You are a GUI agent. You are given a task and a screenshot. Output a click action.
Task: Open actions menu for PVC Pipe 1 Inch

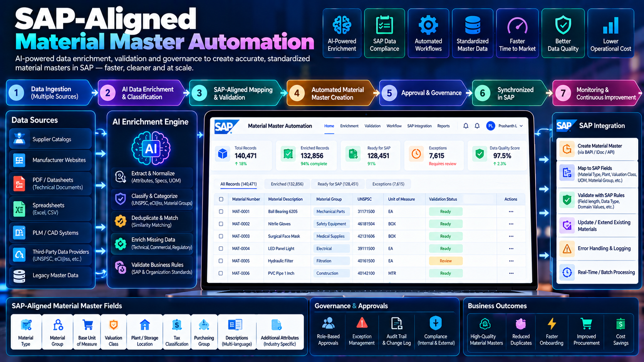[511, 273]
